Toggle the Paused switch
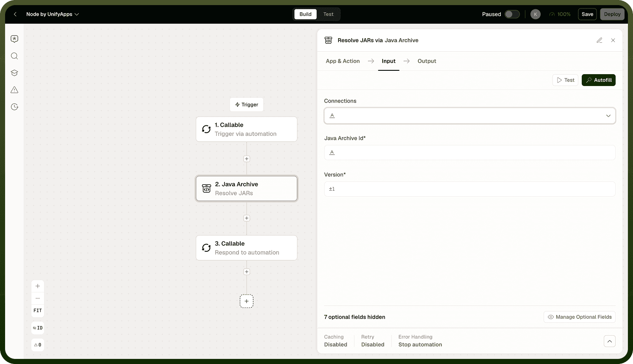Image resolution: width=633 pixels, height=364 pixels. (x=512, y=14)
